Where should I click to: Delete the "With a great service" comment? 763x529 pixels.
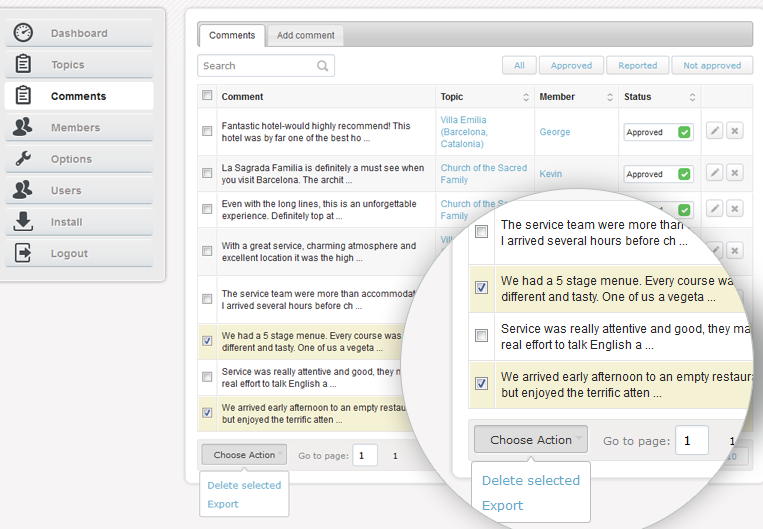[x=735, y=250]
